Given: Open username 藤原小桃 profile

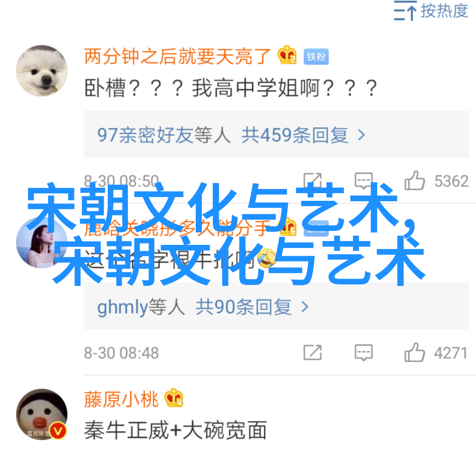Looking at the screenshot, I should 121,399.
